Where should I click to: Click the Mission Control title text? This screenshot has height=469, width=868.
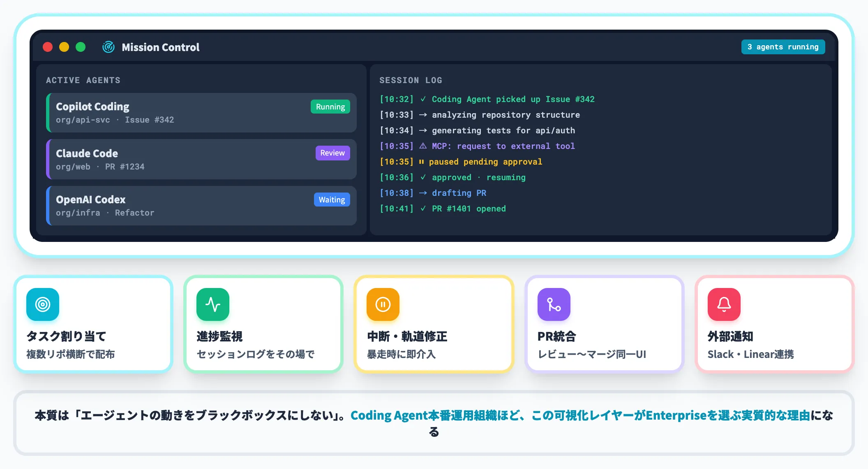click(x=161, y=47)
